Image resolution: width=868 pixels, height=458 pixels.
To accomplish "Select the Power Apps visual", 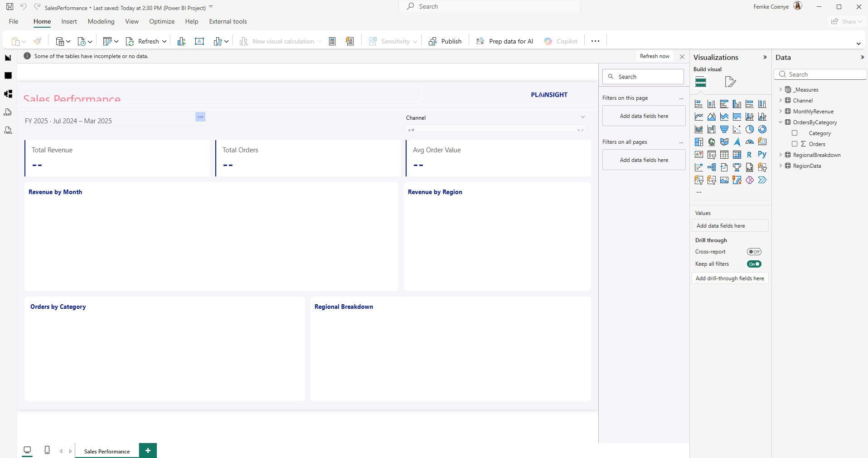I will (x=750, y=180).
